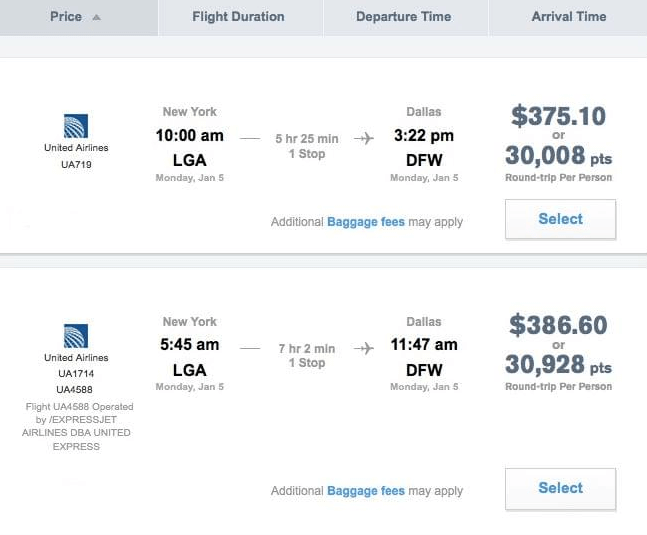647x535 pixels.
Task: Open Baggage fees link for UA719 flight
Action: tap(366, 222)
